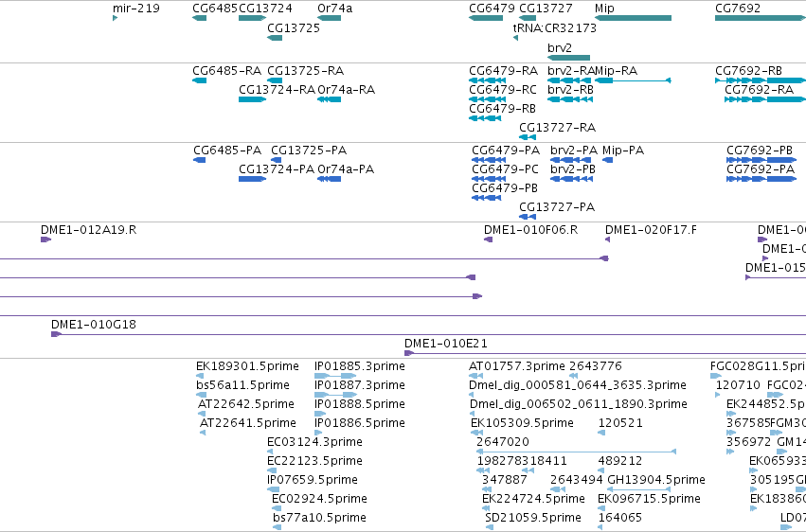The height and width of the screenshot is (532, 806).
Task: Open the Mip-PA protein label
Action: coord(623,150)
